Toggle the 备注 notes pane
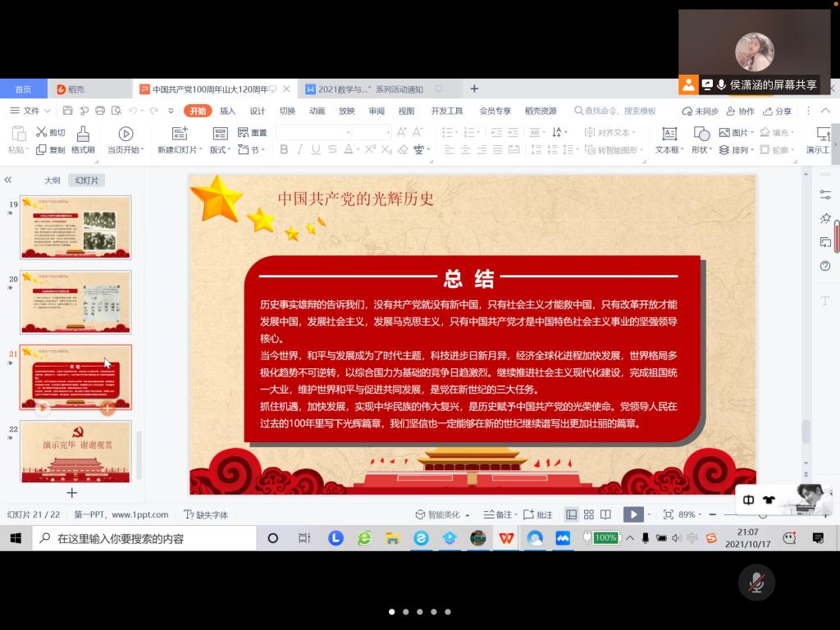This screenshot has height=630, width=840. 498,514
